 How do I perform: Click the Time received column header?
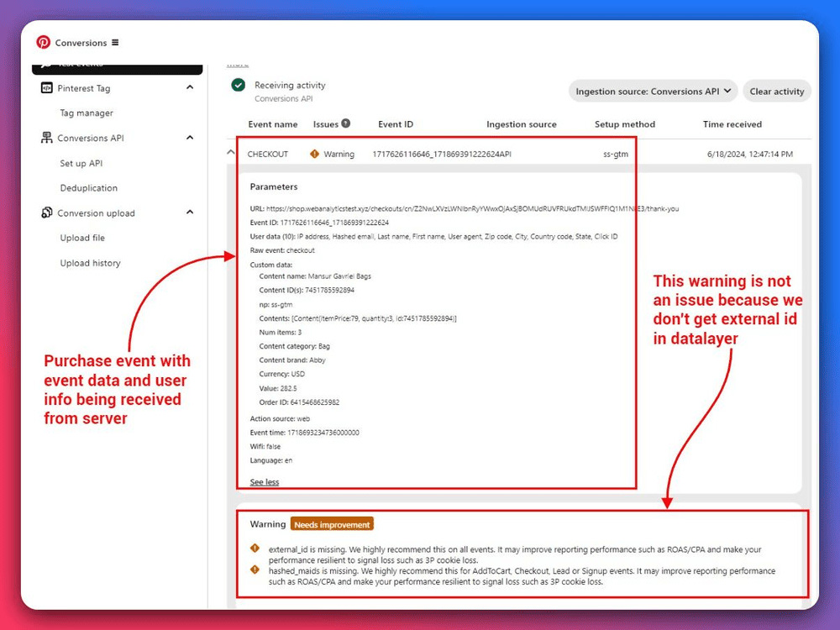pyautogui.click(x=732, y=124)
